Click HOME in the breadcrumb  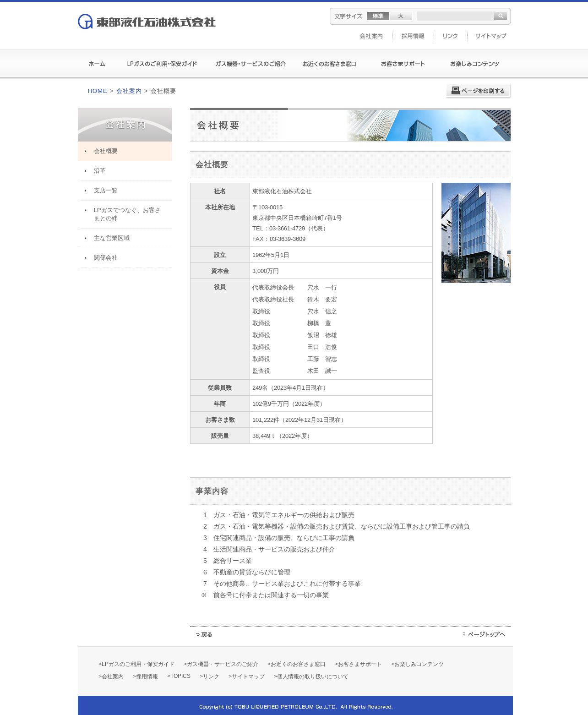98,91
